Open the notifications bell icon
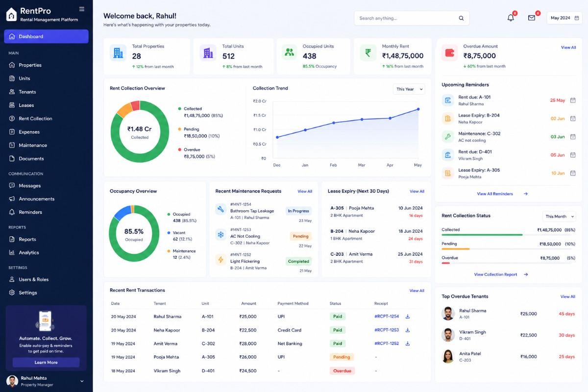588x392 pixels. (x=511, y=18)
